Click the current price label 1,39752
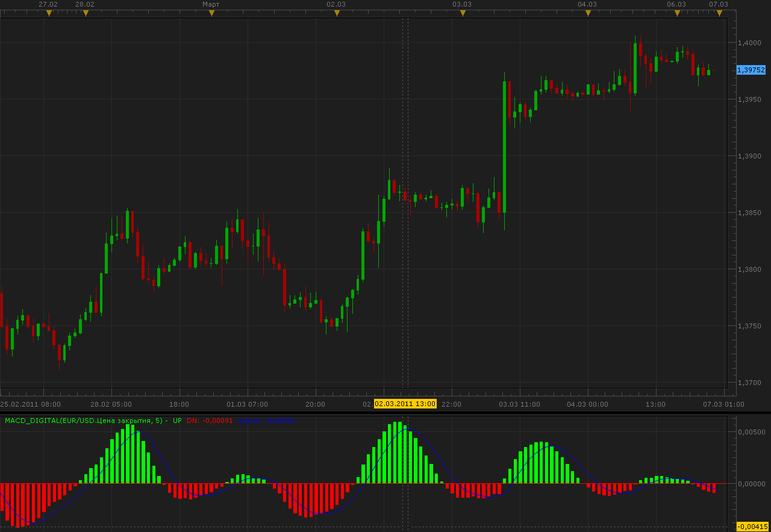Image resolution: width=771 pixels, height=532 pixels. [751, 70]
